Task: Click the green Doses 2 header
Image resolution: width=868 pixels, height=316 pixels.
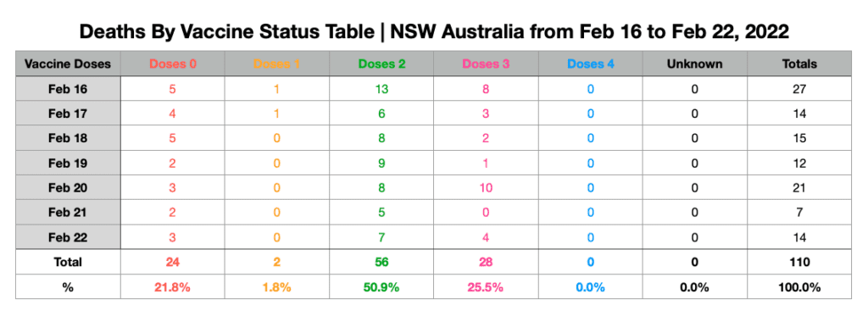Action: (x=382, y=64)
